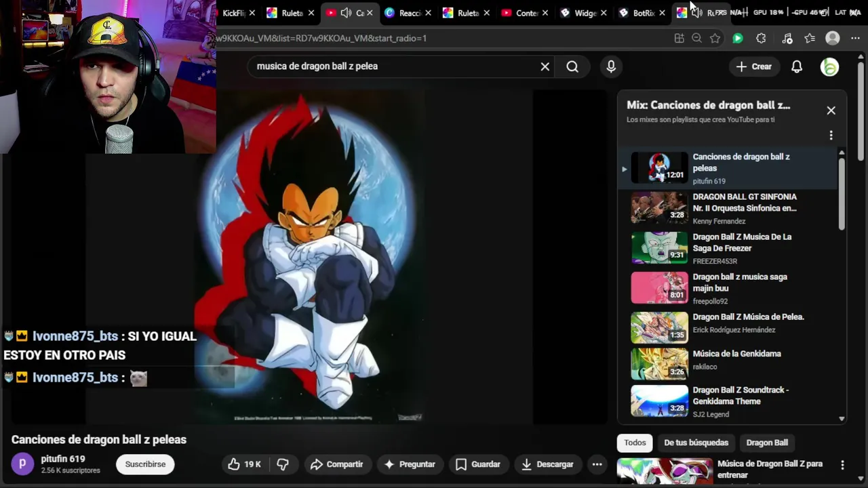Select the De tus búsquedas chip

tap(696, 443)
